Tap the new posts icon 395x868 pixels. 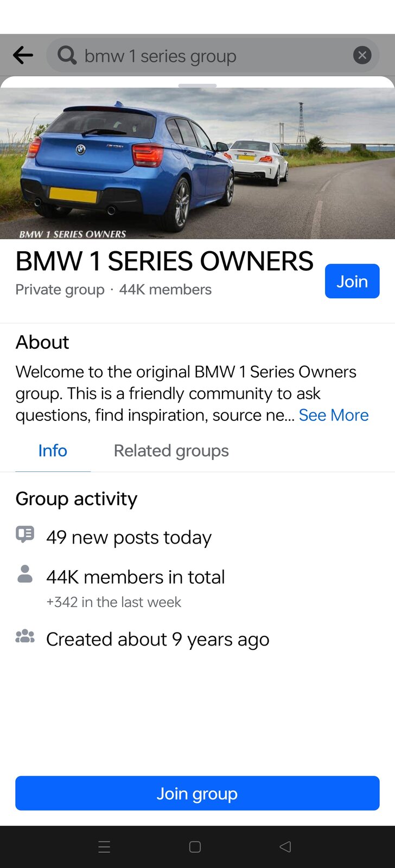tap(25, 534)
